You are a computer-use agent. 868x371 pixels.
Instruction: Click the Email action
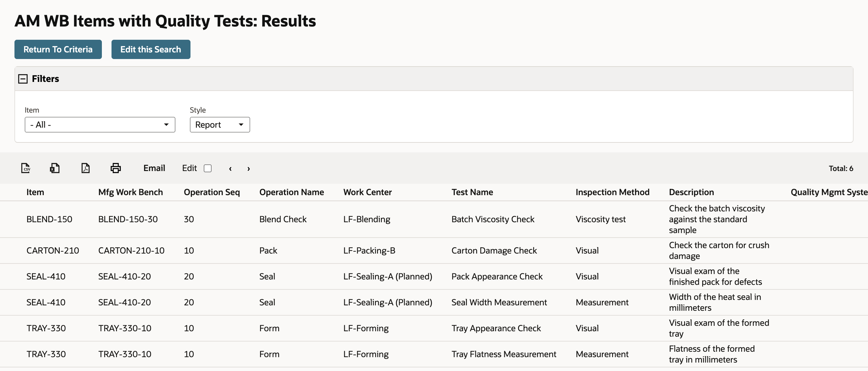[x=154, y=168]
